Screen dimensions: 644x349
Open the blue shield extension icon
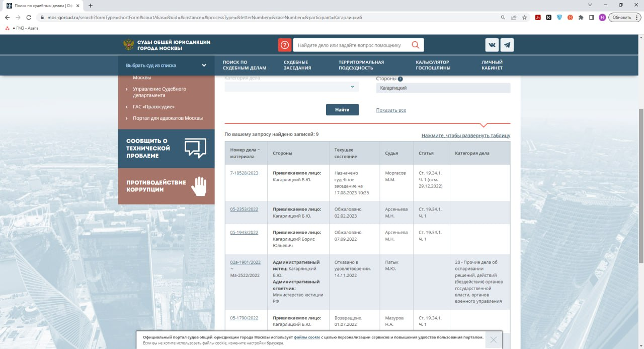click(x=559, y=17)
